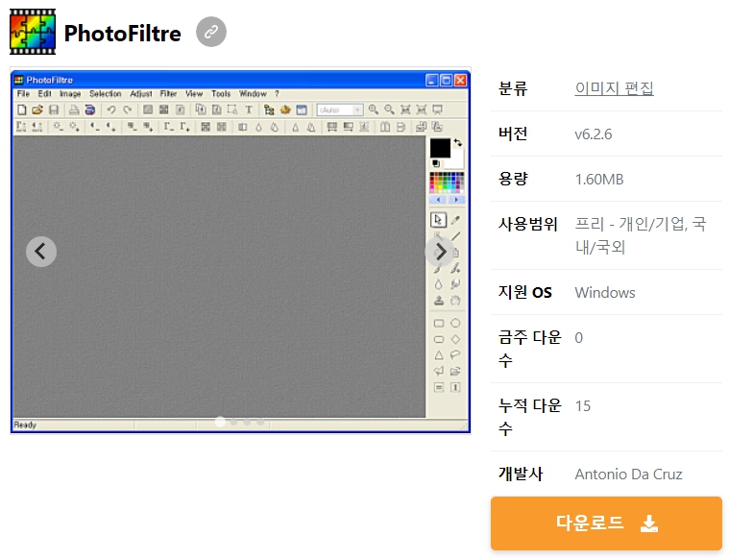The width and height of the screenshot is (729, 560).
Task: Show the previous screenshot with the left arrow
Action: coord(41,252)
